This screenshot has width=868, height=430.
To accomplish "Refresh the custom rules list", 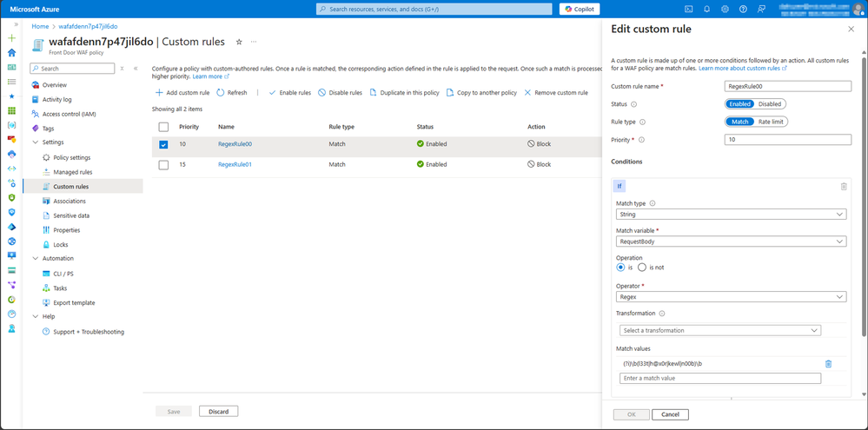I will (231, 93).
